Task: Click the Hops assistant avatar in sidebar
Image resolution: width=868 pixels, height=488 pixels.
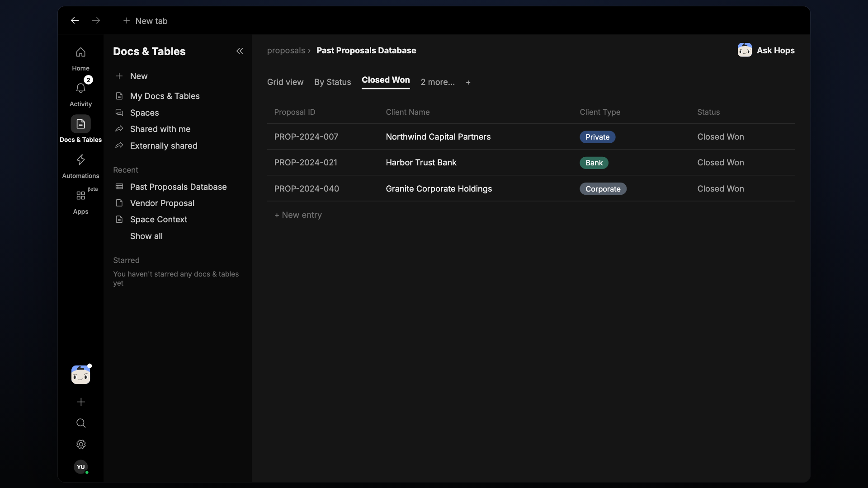Action: point(80,375)
